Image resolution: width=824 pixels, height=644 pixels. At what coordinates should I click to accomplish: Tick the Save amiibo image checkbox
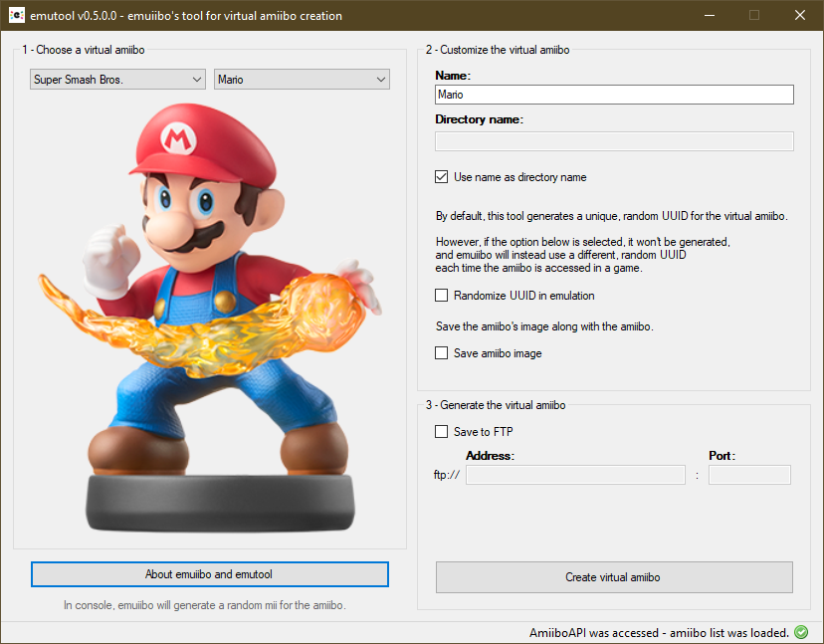442,353
